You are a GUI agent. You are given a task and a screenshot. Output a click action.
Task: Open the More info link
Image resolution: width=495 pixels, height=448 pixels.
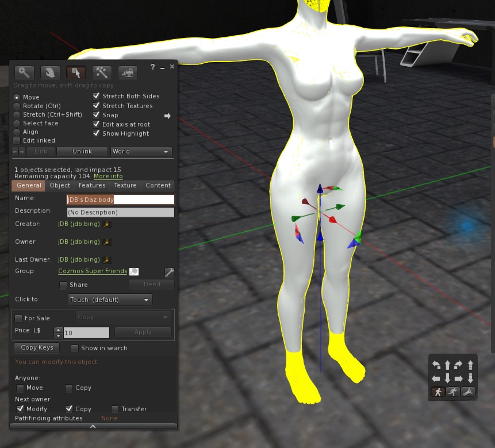coord(108,176)
